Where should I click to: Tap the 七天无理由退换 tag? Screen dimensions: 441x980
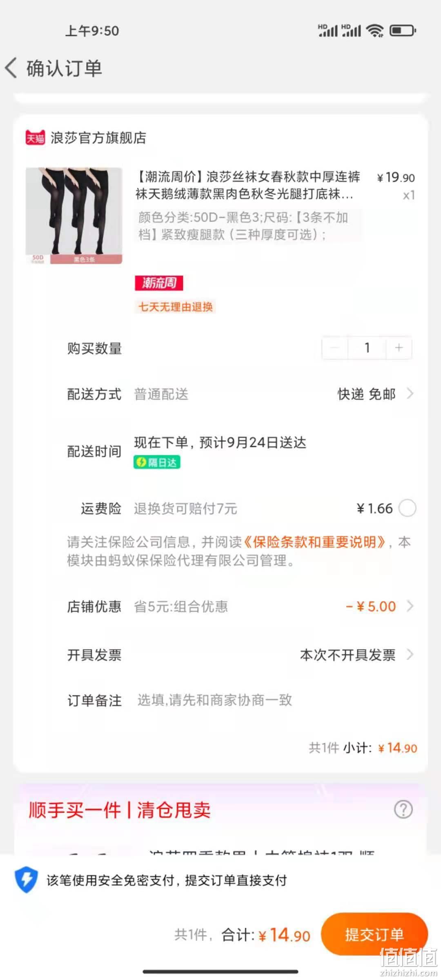pos(176,307)
